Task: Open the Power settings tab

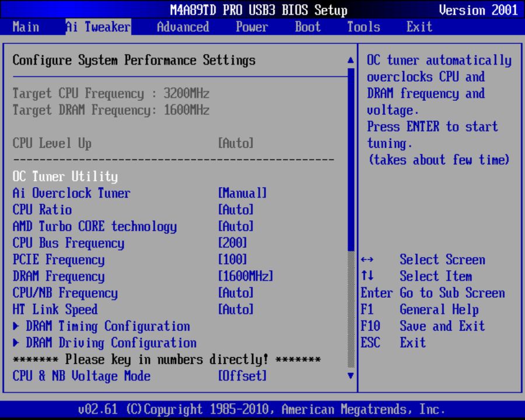Action: (x=251, y=27)
